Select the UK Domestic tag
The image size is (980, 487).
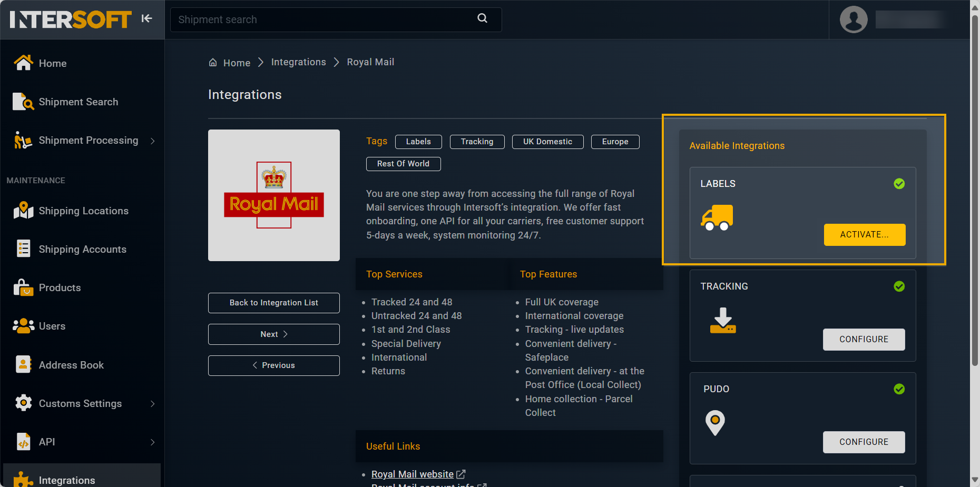548,142
